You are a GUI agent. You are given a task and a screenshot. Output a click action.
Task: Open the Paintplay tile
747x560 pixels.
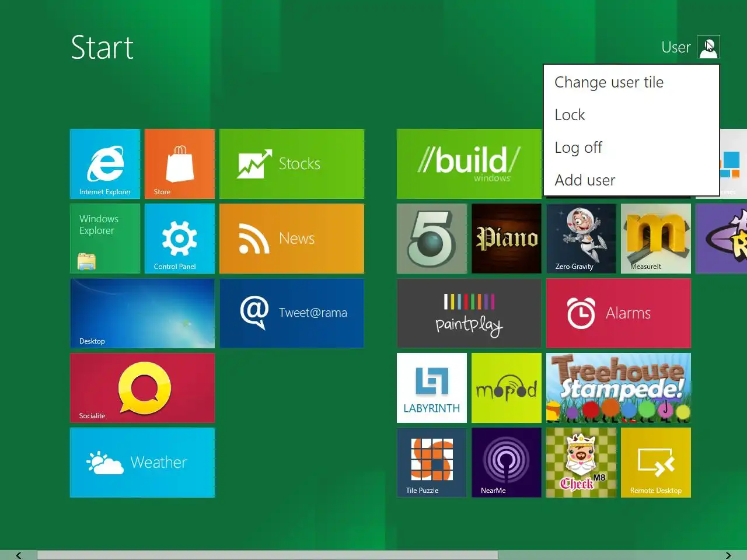coord(469,313)
